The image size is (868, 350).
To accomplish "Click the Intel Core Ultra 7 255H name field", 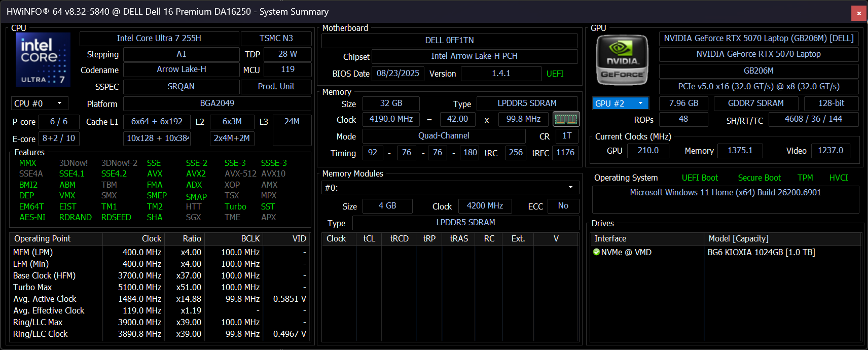I will click(159, 39).
